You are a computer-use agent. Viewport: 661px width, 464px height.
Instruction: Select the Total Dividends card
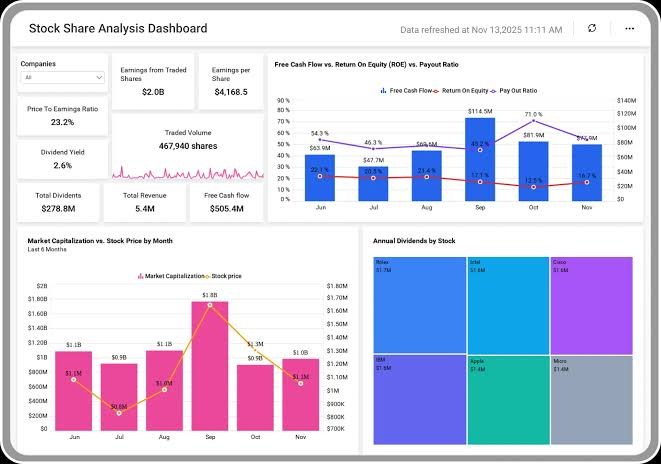click(58, 202)
